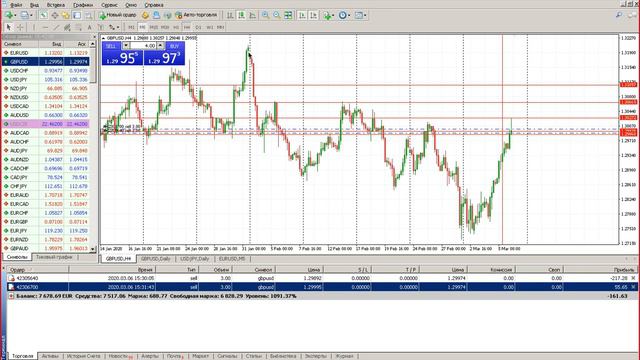Select the text A tool

90,27
